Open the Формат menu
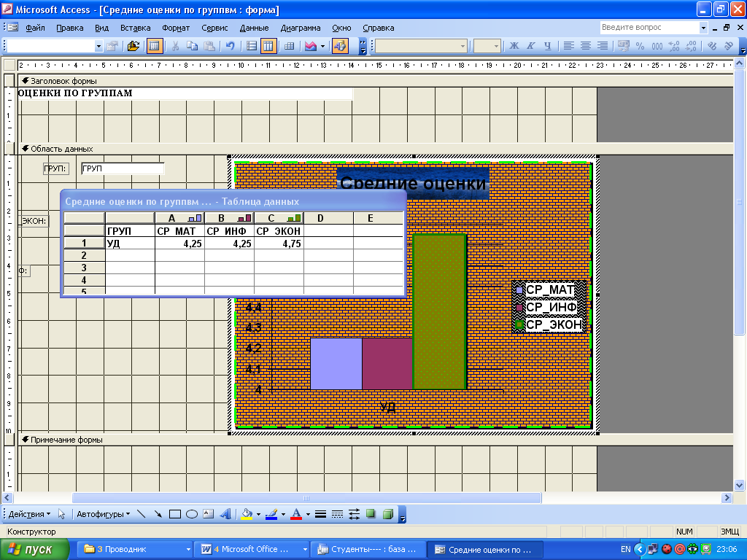747x560 pixels. point(176,28)
